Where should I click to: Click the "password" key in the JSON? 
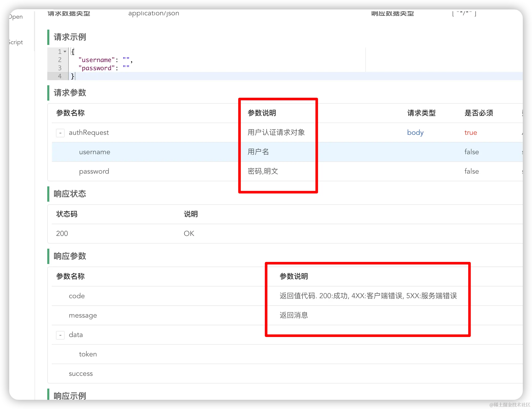point(96,68)
